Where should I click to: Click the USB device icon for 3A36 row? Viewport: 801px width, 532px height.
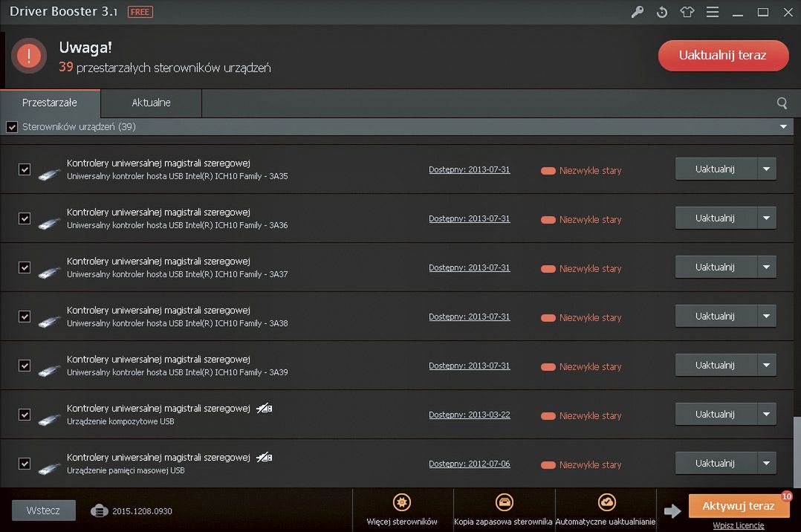pos(49,223)
